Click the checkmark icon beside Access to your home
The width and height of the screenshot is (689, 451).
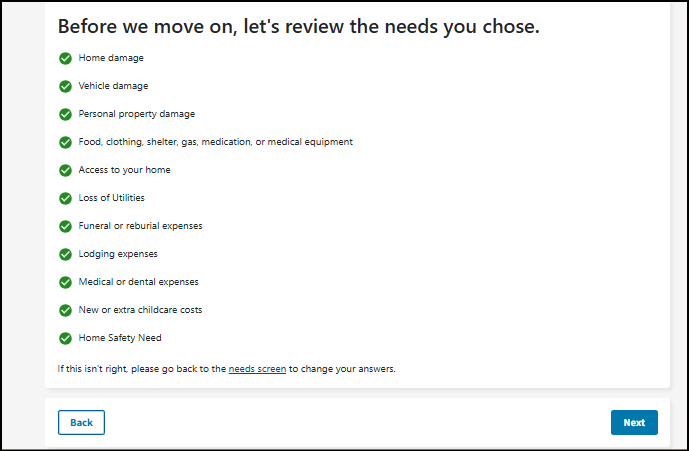65,170
